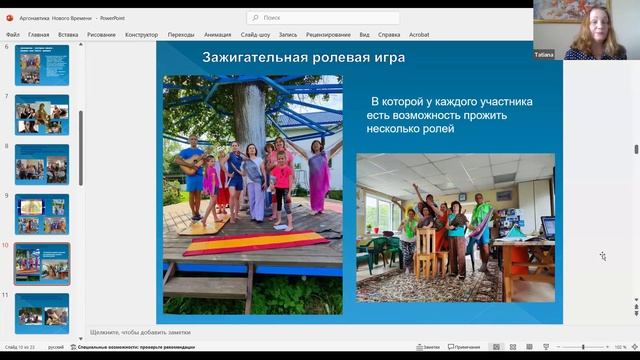The width and height of the screenshot is (640, 360).
Task: Open the Рецензирование tab
Action: click(328, 35)
